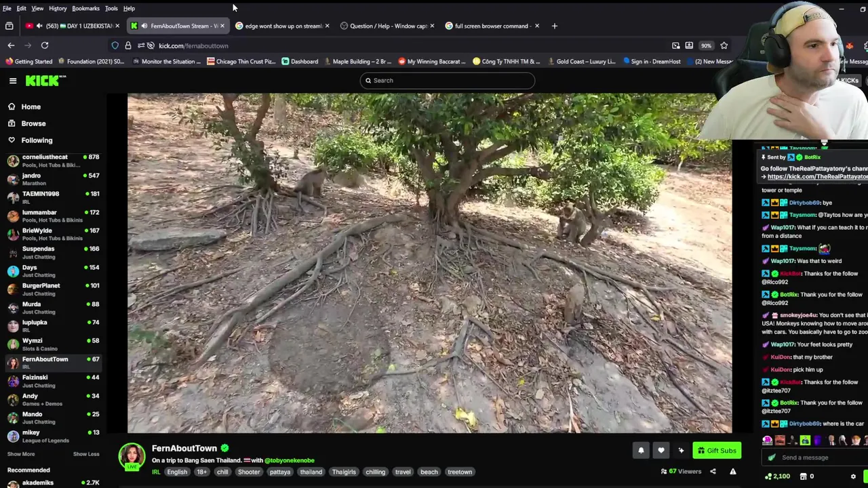This screenshot has height=488, width=868.
Task: Go to Browse in Kick sidebar
Action: coord(33,124)
